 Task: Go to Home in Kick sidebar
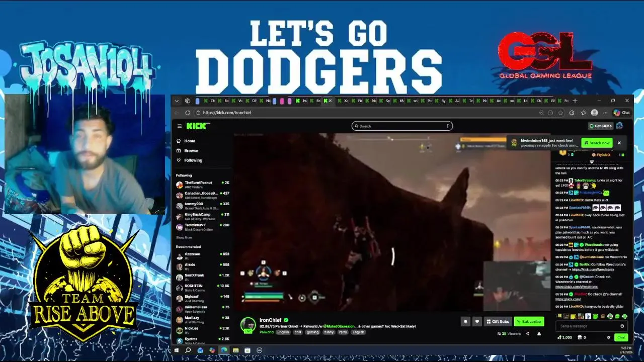click(186, 141)
